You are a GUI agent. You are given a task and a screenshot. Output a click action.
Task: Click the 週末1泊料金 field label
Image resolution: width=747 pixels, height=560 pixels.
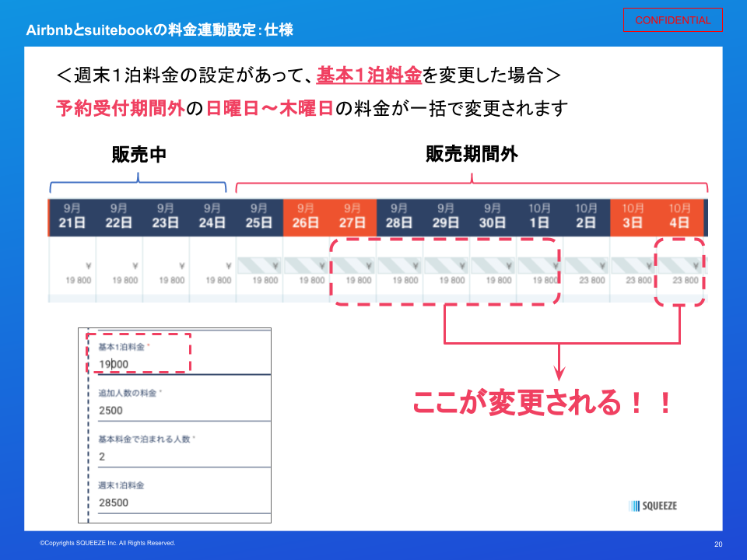(121, 485)
